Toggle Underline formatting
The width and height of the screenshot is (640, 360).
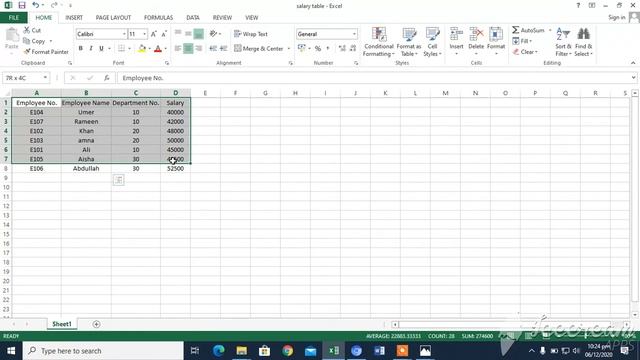101,49
